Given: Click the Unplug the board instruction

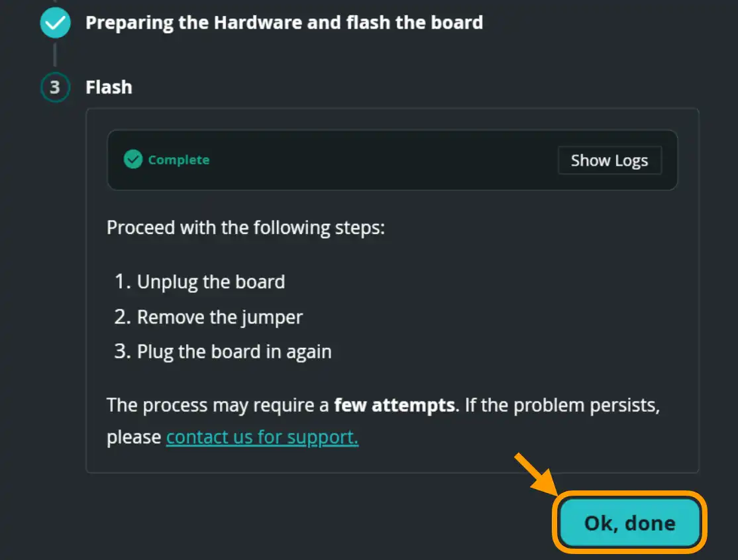Looking at the screenshot, I should [211, 282].
